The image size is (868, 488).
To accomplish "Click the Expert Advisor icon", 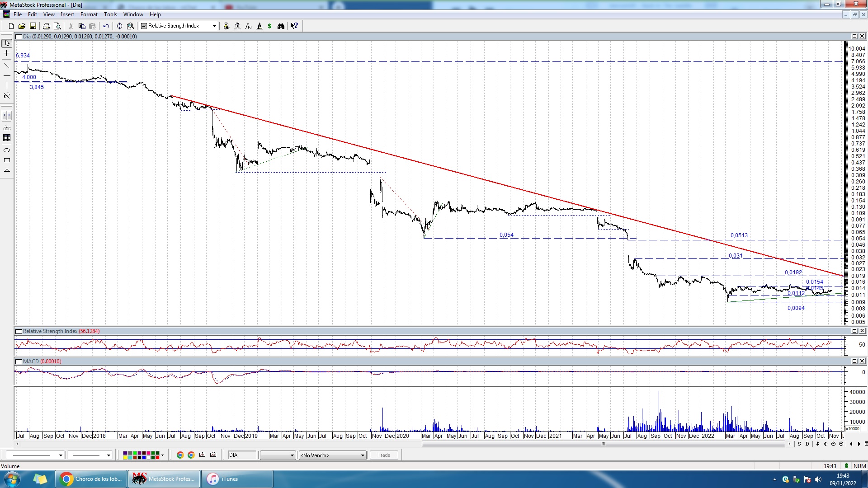I will [x=237, y=26].
